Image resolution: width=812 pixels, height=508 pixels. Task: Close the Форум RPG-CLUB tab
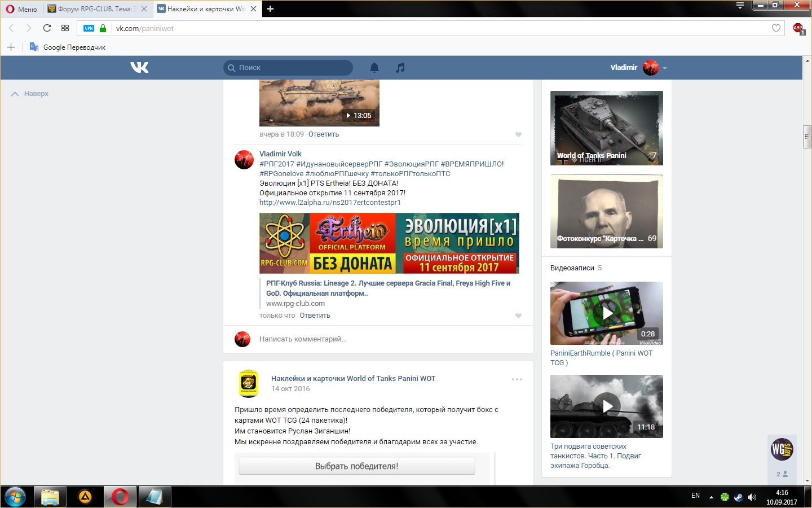(144, 9)
